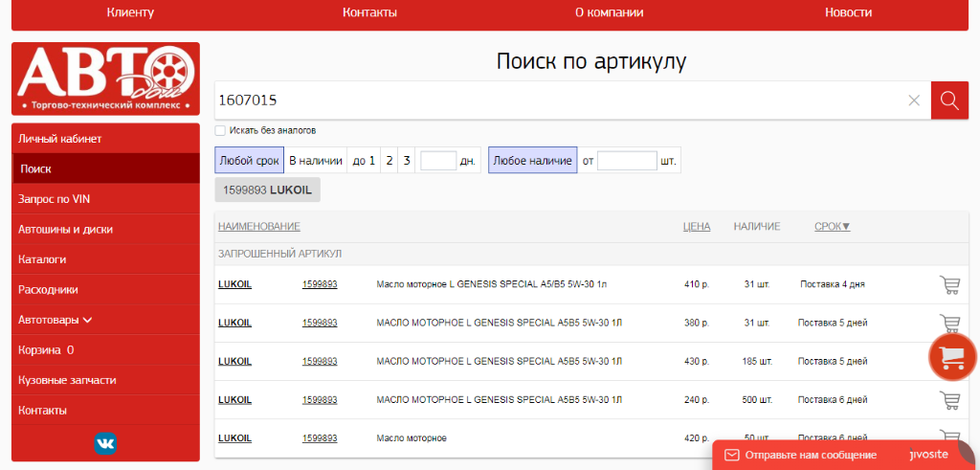This screenshot has height=470, width=980.
Task: Select the '2' days filter
Action: (389, 161)
